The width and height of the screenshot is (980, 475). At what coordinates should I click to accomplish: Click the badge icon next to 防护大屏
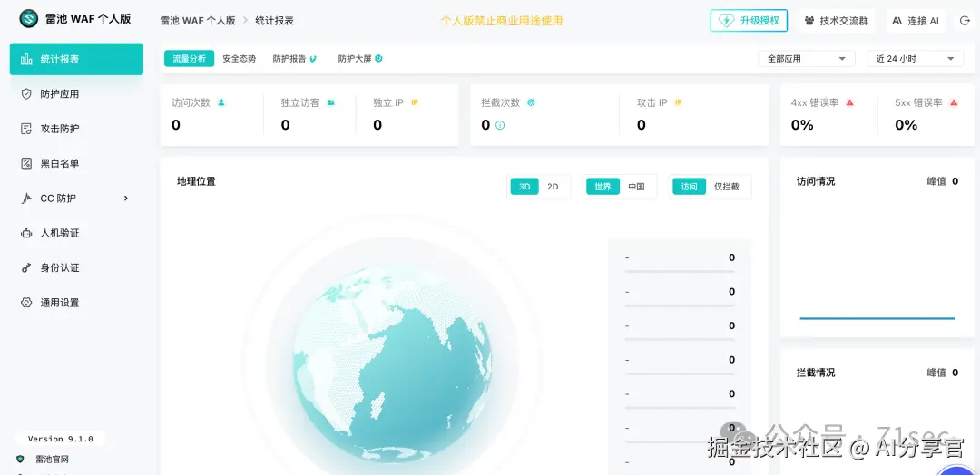(378, 59)
